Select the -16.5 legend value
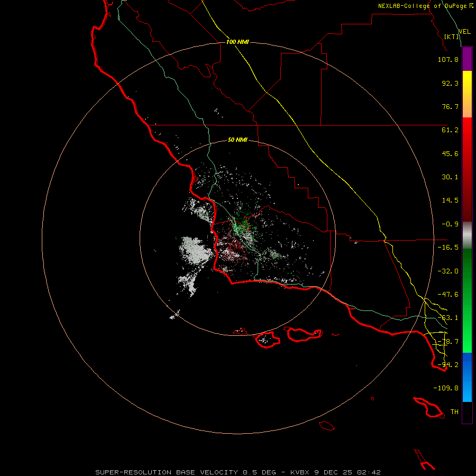The height and width of the screenshot is (476, 476). [x=448, y=248]
